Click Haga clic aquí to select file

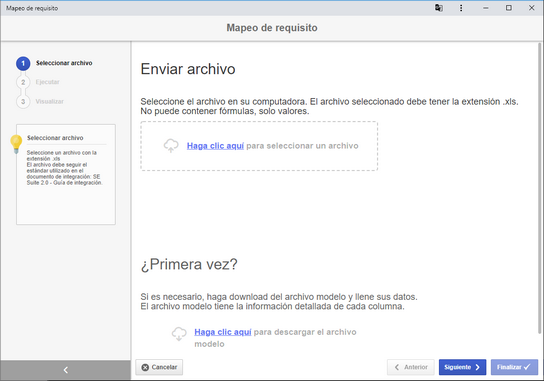215,146
